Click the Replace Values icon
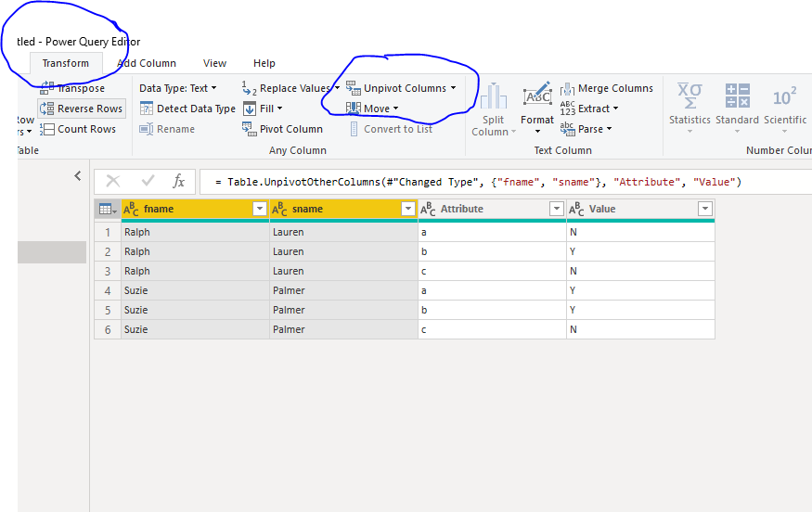 (x=249, y=88)
